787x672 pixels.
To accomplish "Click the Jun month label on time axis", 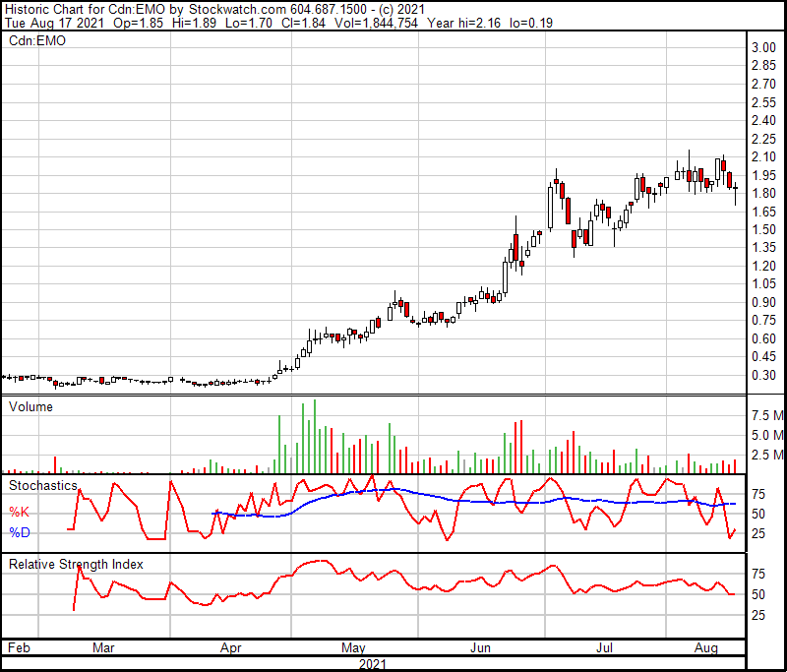I will pos(481,648).
